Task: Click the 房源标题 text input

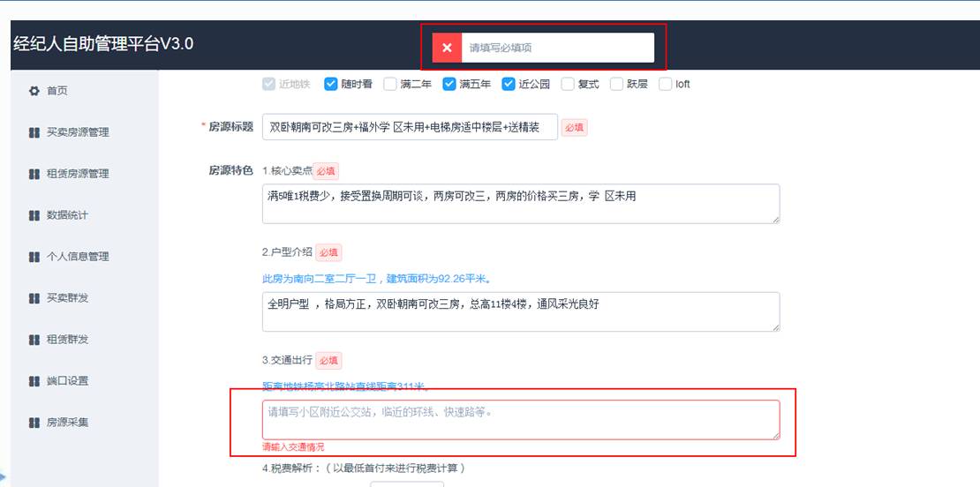Action: 410,127
